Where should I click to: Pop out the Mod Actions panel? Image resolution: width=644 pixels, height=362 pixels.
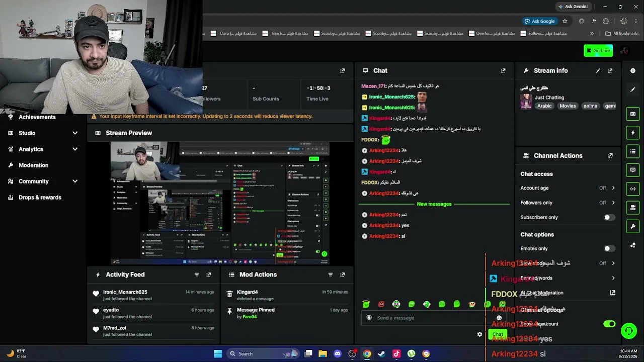(343, 275)
